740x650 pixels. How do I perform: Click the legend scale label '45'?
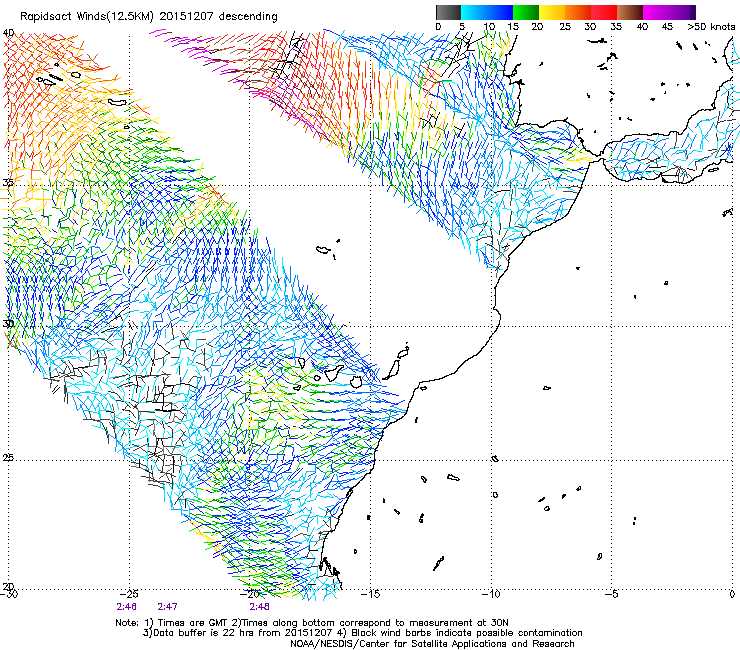point(667,26)
